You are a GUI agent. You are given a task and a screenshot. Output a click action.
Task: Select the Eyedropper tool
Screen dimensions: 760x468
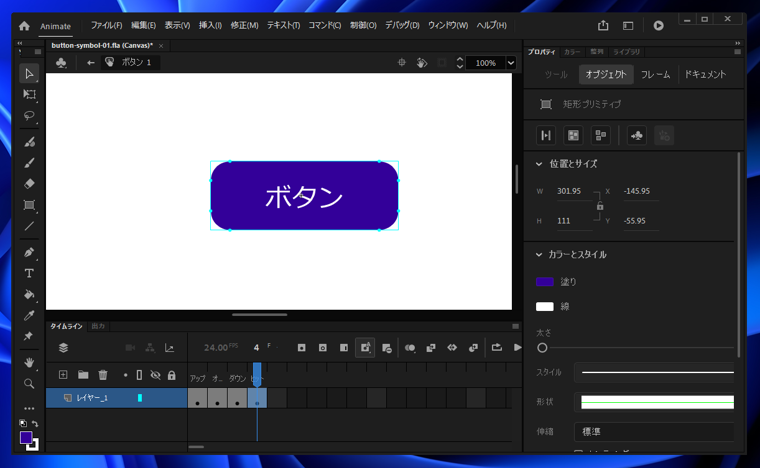coord(29,315)
